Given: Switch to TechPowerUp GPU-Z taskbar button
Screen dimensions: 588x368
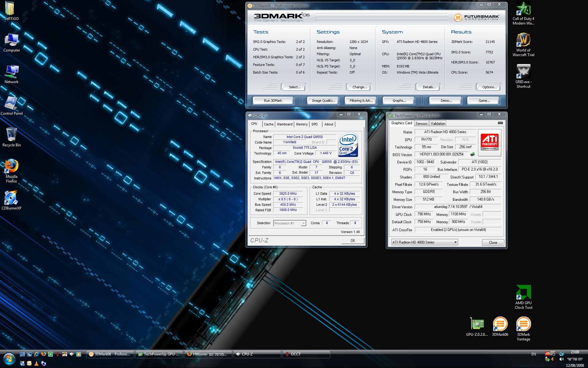Looking at the screenshot, I should (159, 354).
